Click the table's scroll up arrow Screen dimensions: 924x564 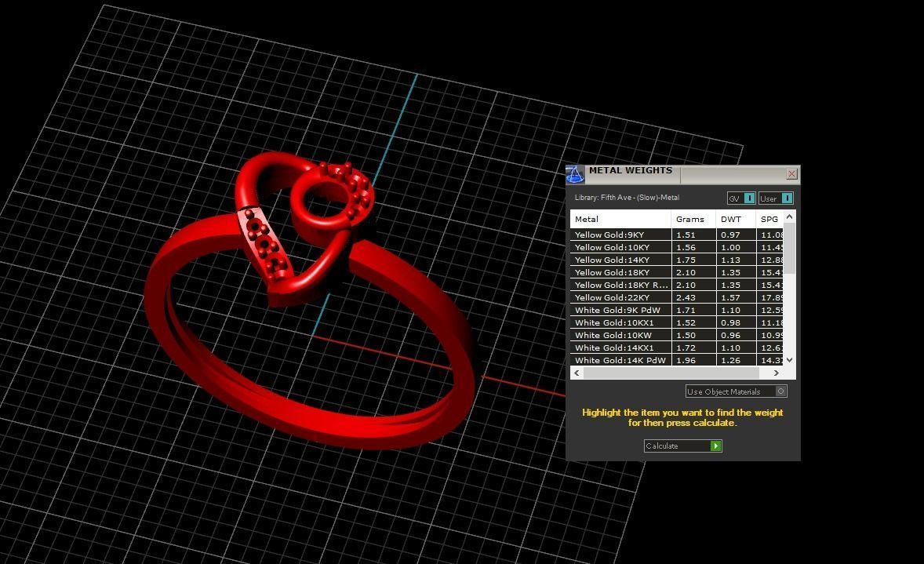[x=790, y=217]
